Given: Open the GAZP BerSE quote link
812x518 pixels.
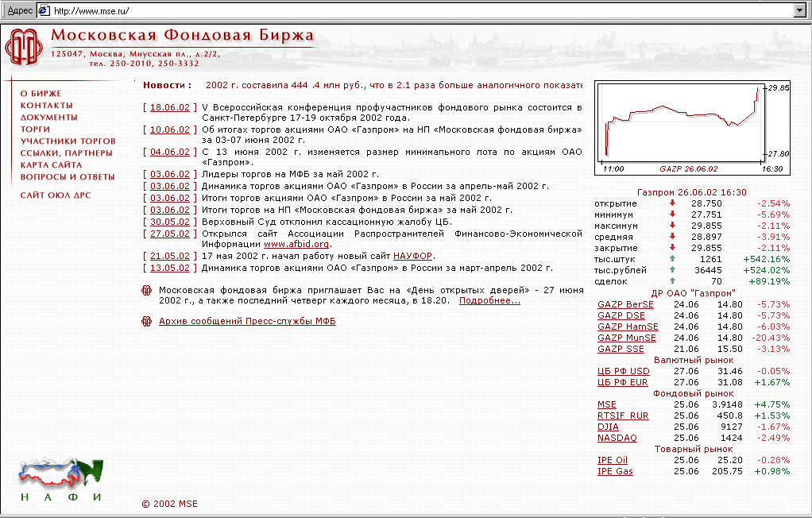Looking at the screenshot, I should [625, 304].
